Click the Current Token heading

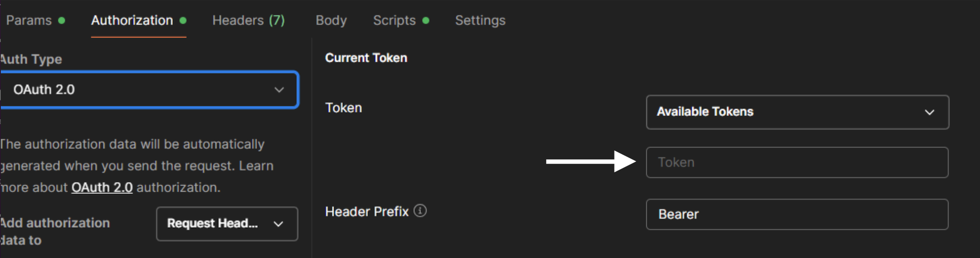pos(366,58)
